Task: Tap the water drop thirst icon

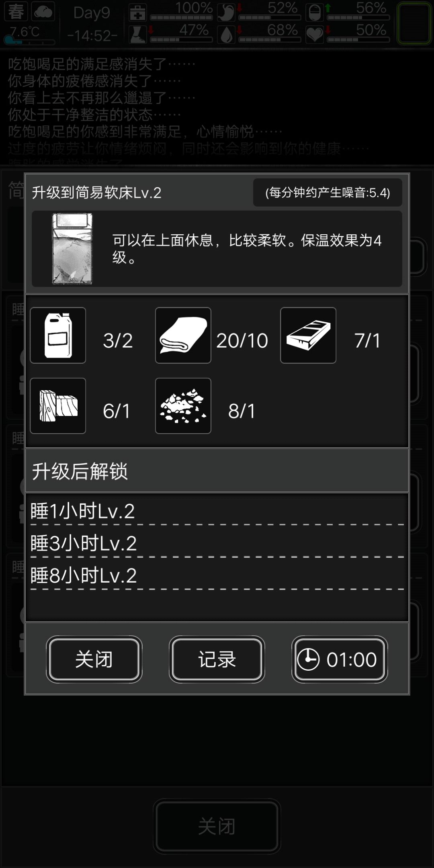Action: coord(226,35)
